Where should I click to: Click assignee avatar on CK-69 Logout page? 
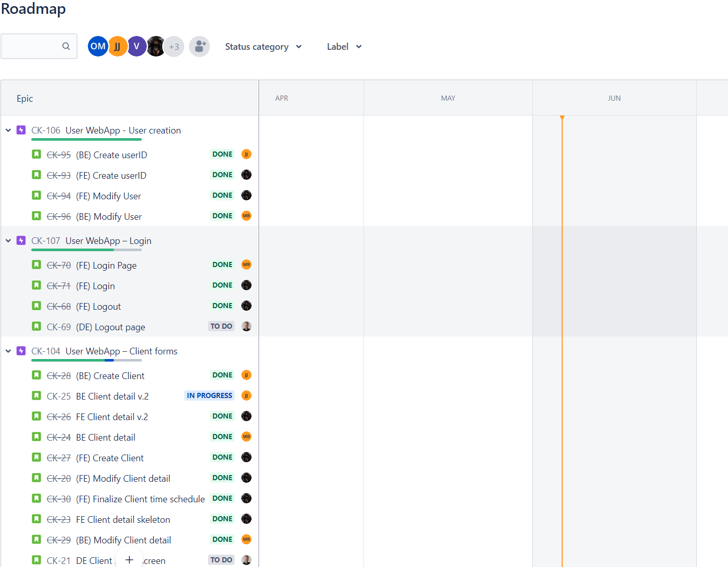click(x=246, y=326)
